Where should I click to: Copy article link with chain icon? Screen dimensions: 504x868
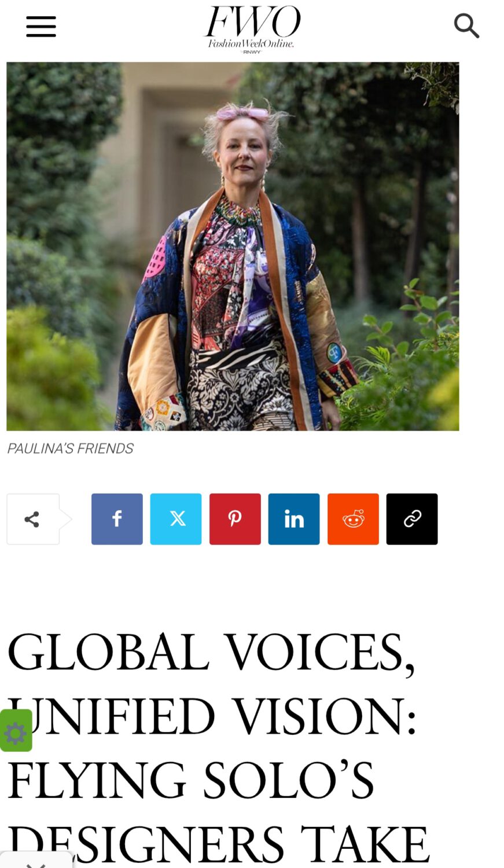tap(412, 519)
